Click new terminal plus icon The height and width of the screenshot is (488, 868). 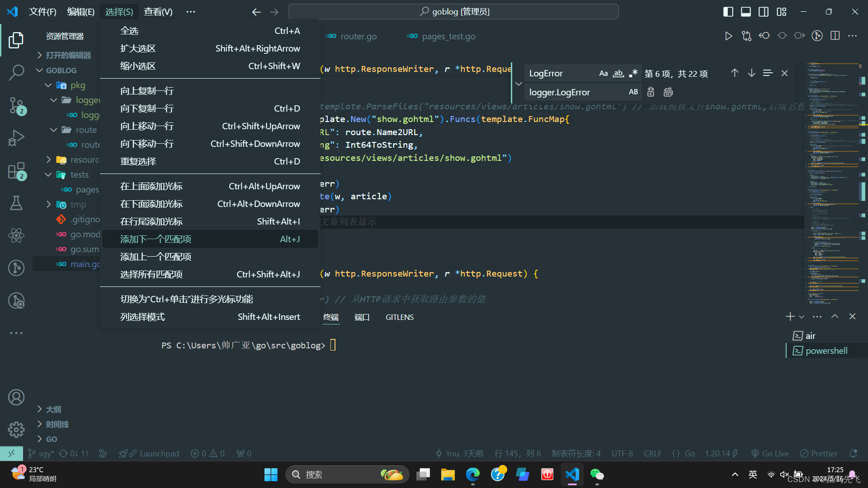[790, 316]
